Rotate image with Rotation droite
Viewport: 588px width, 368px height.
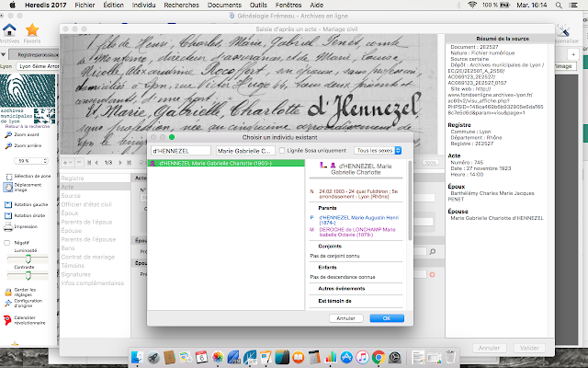coord(8,215)
